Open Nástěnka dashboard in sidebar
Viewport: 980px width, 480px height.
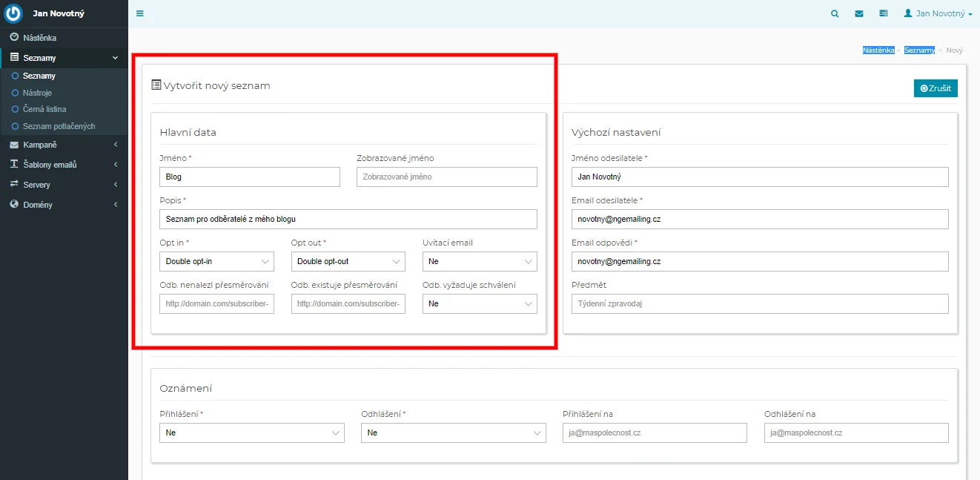pyautogui.click(x=39, y=38)
